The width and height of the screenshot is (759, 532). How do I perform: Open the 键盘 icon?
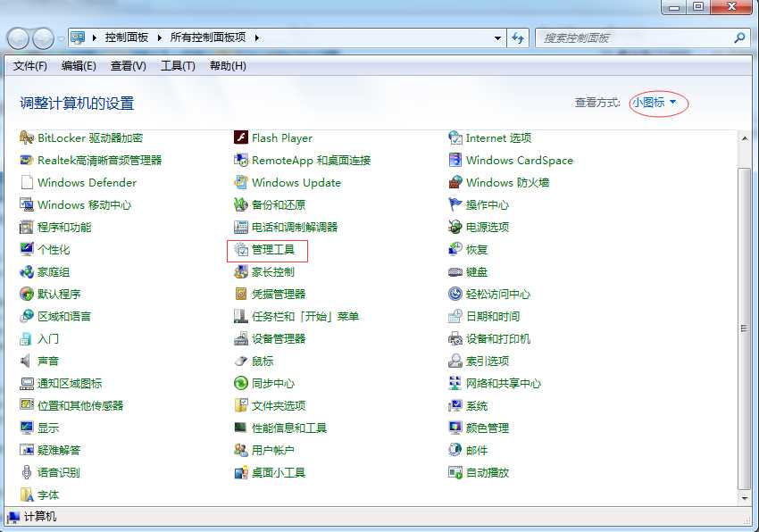pos(455,271)
